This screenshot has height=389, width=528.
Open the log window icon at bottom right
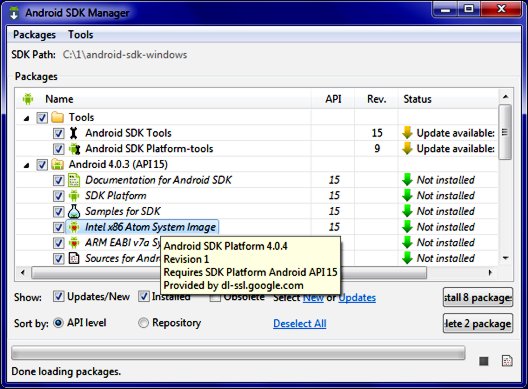click(507, 361)
